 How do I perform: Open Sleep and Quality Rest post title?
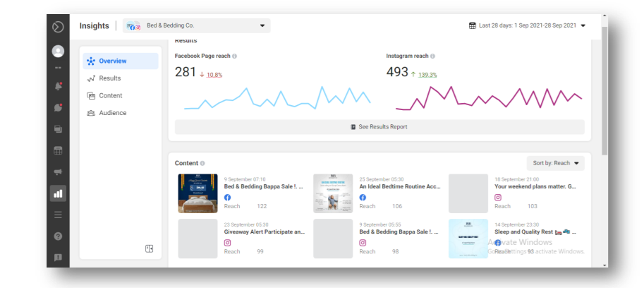535,232
